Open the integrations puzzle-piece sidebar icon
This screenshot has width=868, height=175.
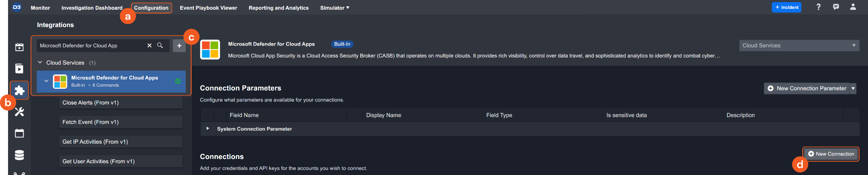(19, 90)
